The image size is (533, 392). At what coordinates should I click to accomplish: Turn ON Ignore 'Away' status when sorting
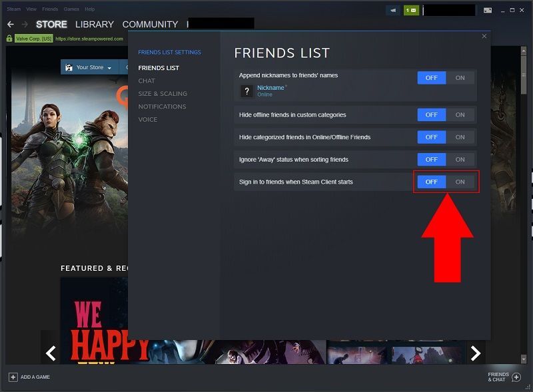[460, 159]
